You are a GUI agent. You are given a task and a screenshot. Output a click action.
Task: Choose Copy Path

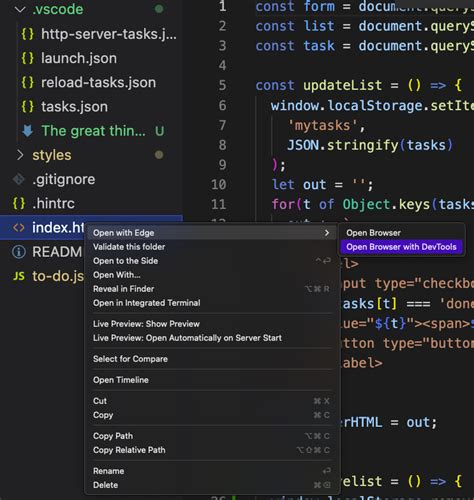212,436
